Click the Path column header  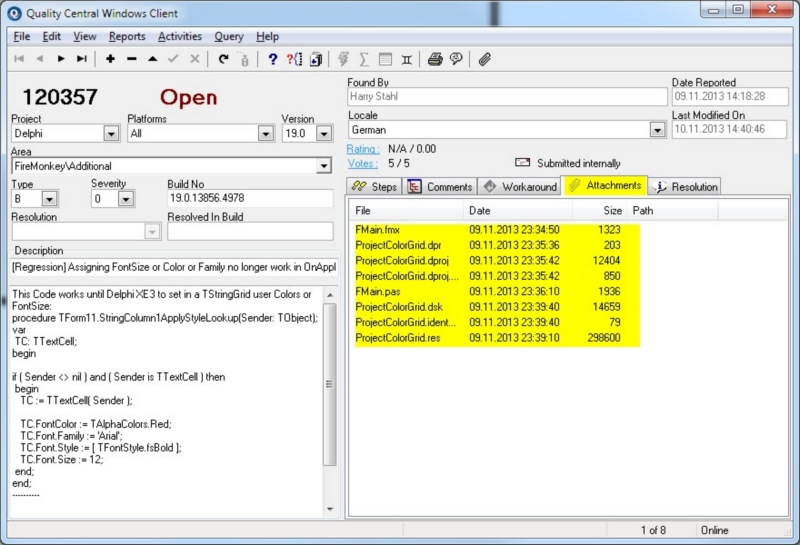click(672, 211)
